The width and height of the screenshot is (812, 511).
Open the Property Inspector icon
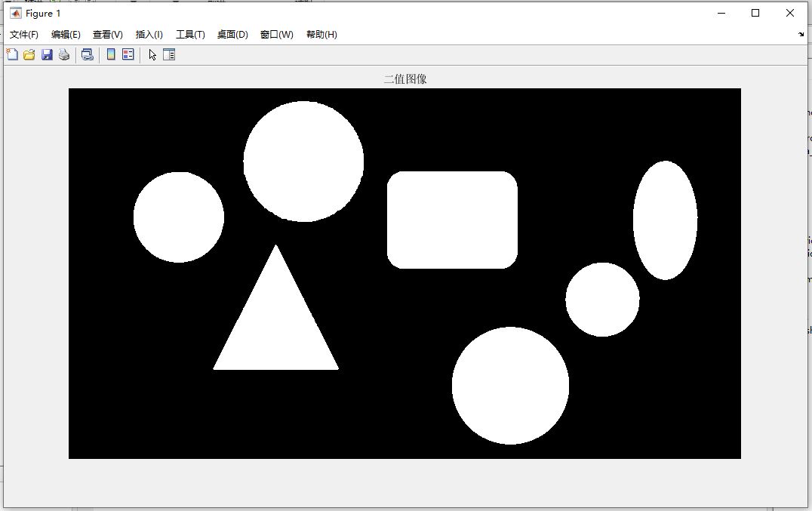169,54
